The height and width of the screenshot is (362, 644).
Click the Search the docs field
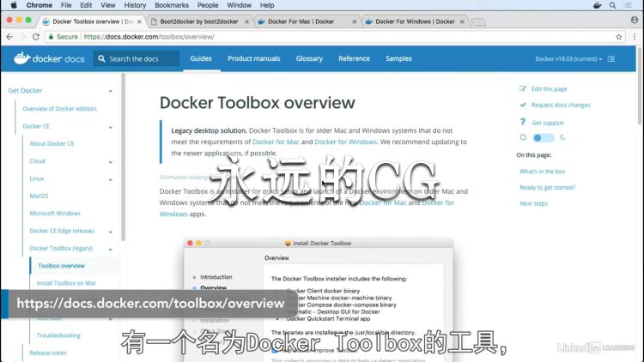pyautogui.click(x=137, y=58)
